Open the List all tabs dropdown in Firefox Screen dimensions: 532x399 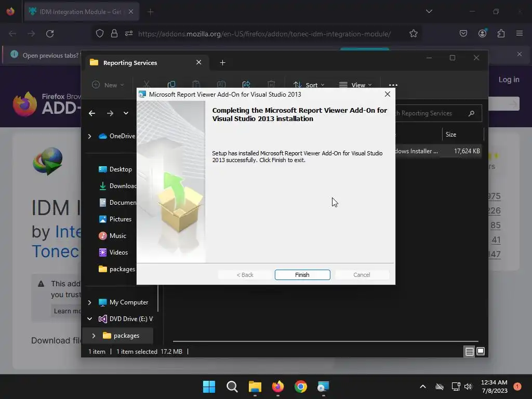(429, 11)
